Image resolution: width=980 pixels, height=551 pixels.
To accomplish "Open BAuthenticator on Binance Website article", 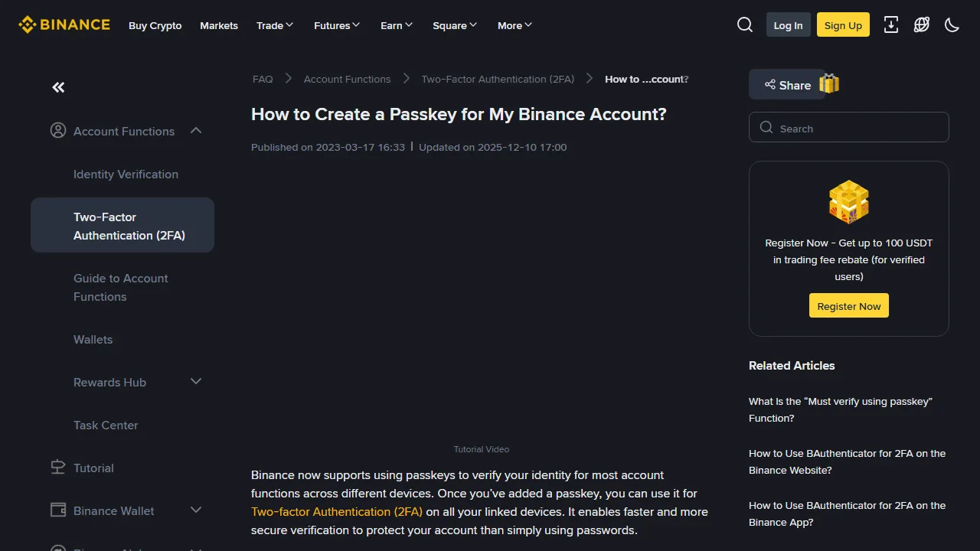I will coord(847,462).
